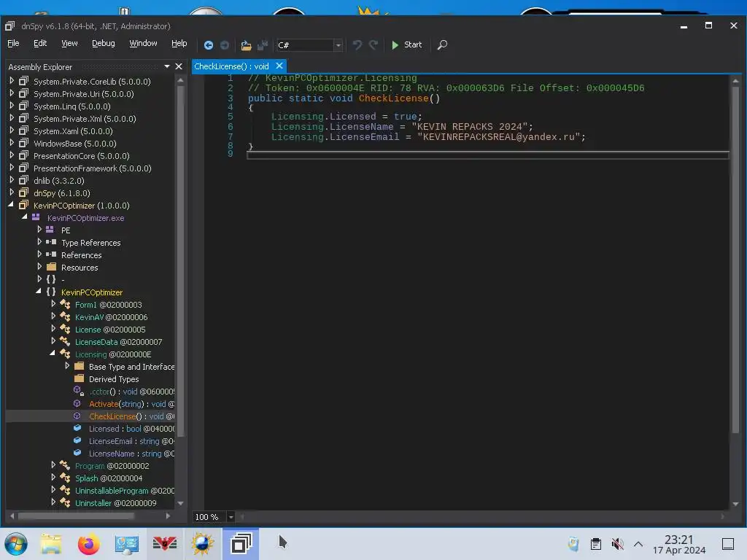Click "KEVIN REPACKS 2024" string in code

[470, 127]
